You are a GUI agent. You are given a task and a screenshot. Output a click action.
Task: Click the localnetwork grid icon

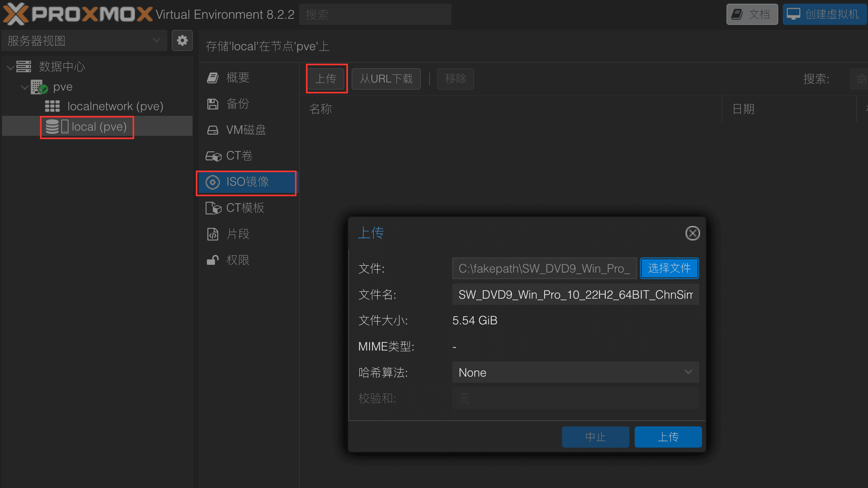pos(52,106)
